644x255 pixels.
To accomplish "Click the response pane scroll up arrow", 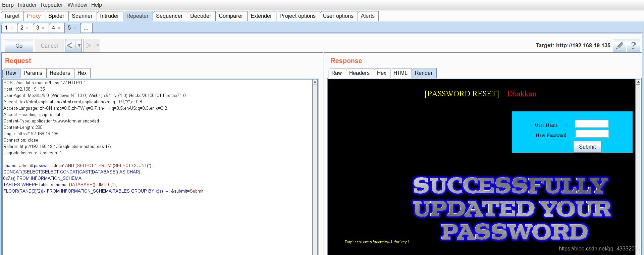I will click(x=638, y=82).
